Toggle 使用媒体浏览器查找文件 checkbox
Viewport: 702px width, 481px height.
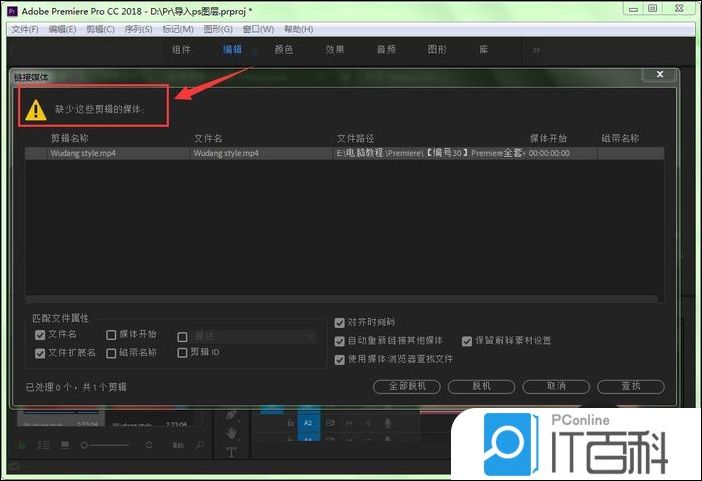coord(339,360)
